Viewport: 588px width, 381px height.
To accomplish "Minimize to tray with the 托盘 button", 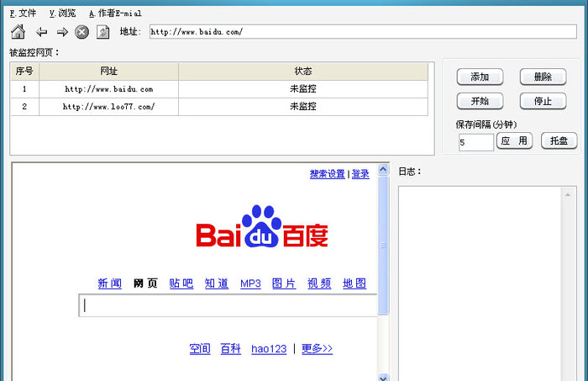I will [559, 141].
